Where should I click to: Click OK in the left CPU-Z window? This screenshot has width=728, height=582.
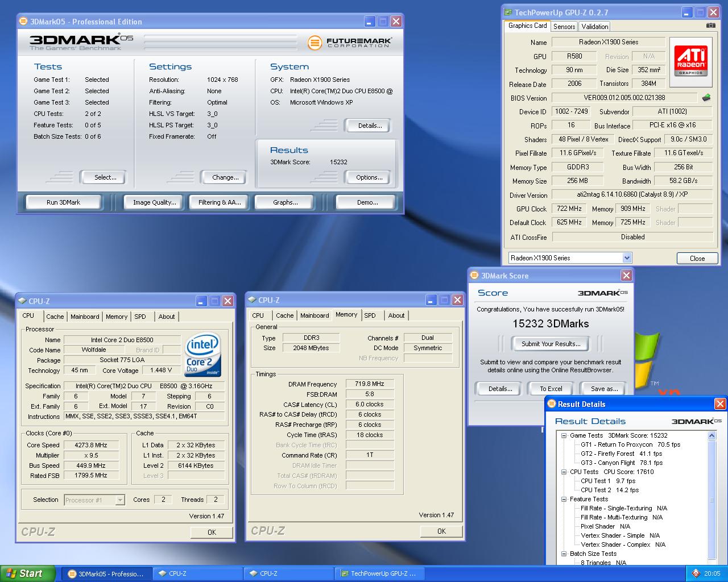pyautogui.click(x=212, y=533)
